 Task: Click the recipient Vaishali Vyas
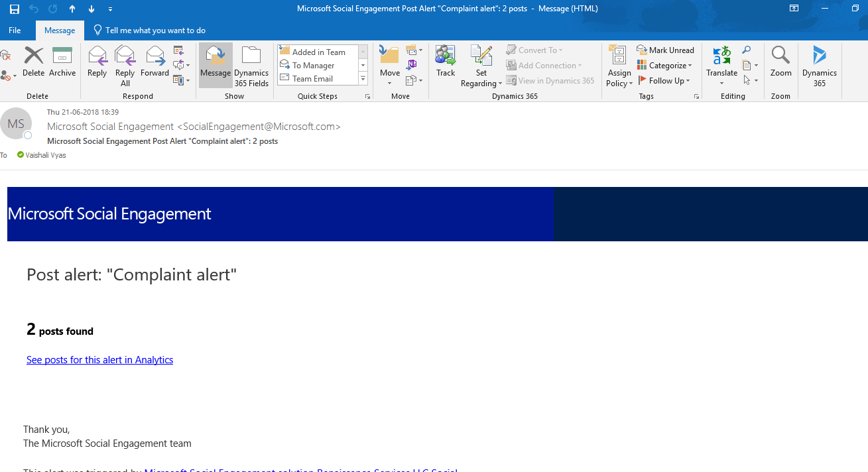coord(46,155)
